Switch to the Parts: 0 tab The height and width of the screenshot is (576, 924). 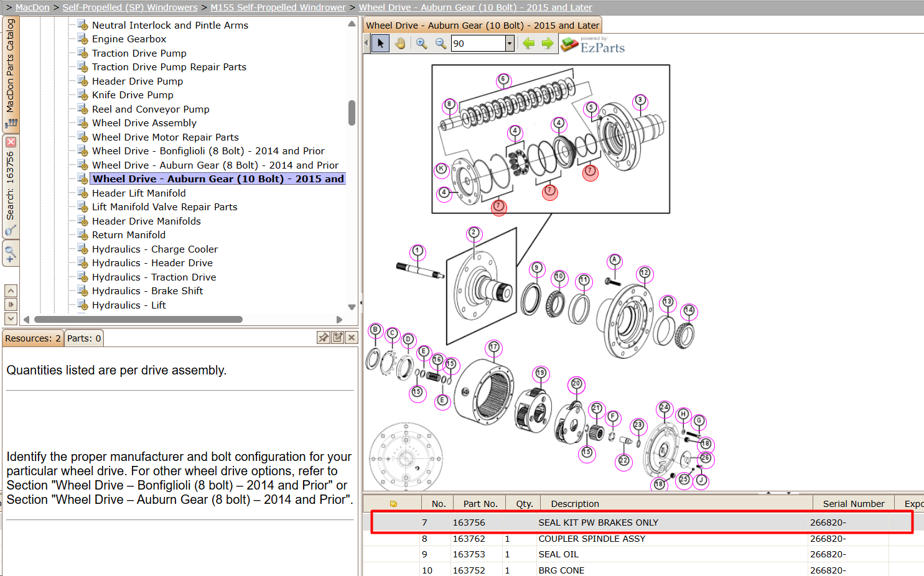tap(84, 338)
